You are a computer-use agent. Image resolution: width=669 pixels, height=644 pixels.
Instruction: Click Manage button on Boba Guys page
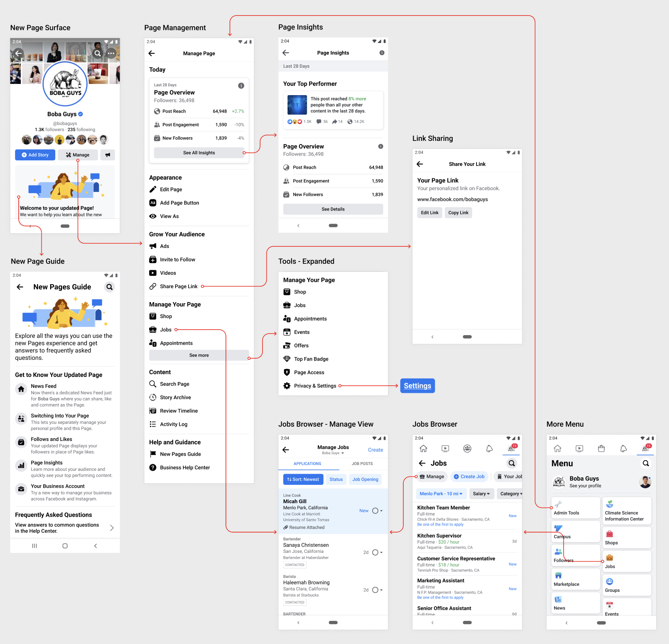[x=78, y=155]
